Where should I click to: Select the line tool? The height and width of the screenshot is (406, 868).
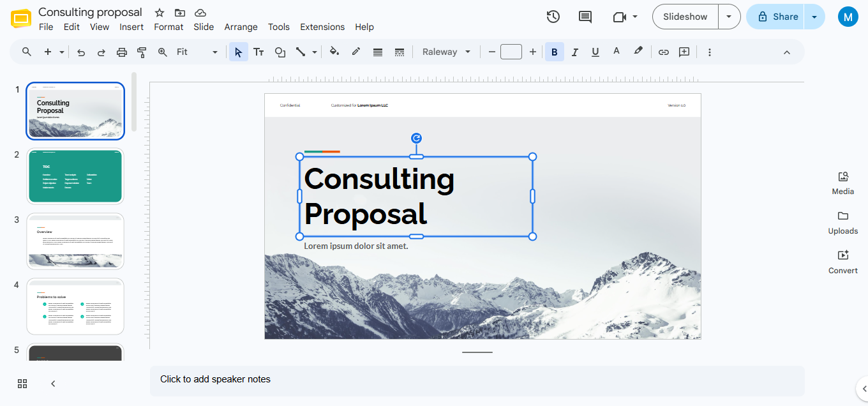click(301, 52)
